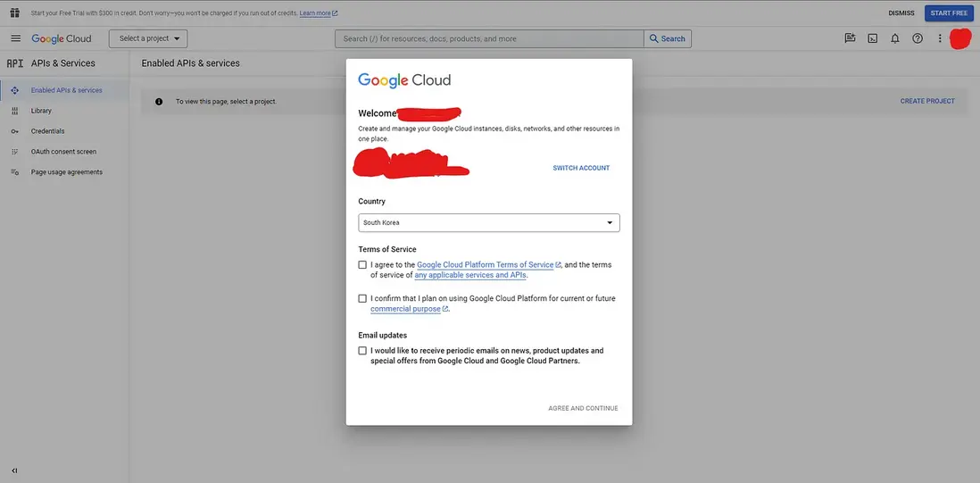This screenshot has width=980, height=483.
Task: Open Page usage agreements sidebar item
Action: pyautogui.click(x=64, y=171)
